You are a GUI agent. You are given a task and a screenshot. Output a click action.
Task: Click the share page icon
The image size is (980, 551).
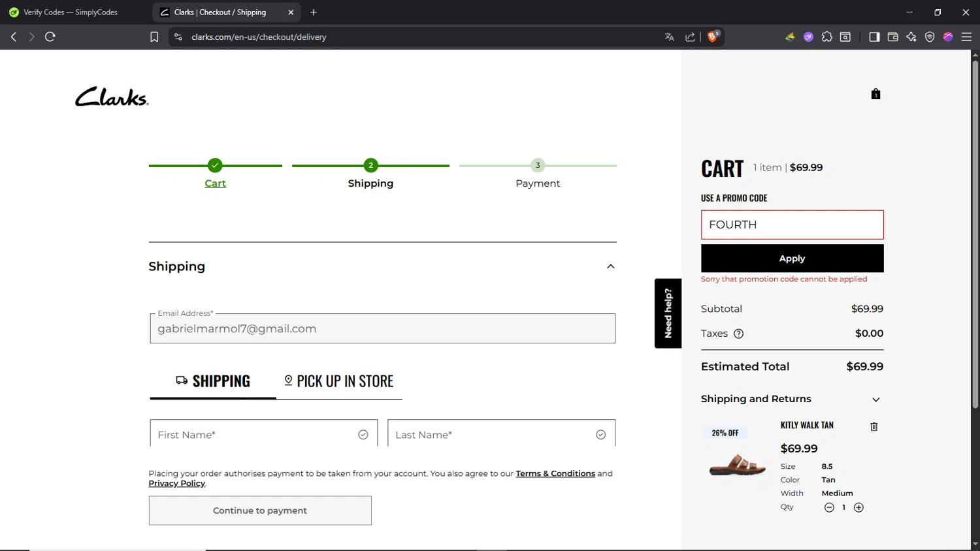(x=690, y=37)
